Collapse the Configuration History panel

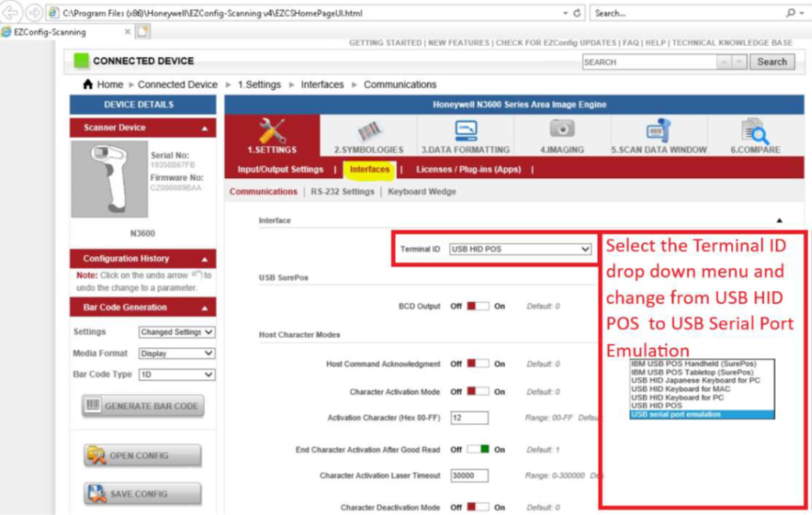coord(205,259)
